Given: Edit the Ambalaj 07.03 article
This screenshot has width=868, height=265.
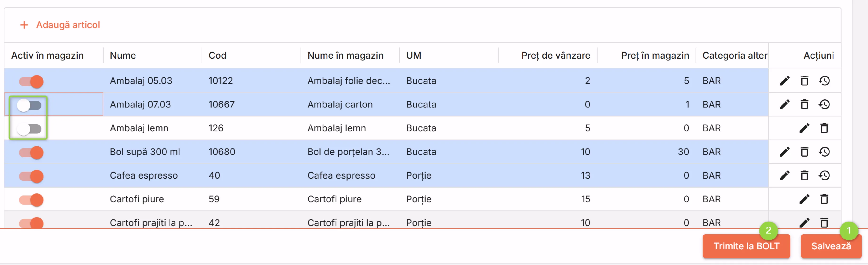Looking at the screenshot, I should click(x=785, y=104).
